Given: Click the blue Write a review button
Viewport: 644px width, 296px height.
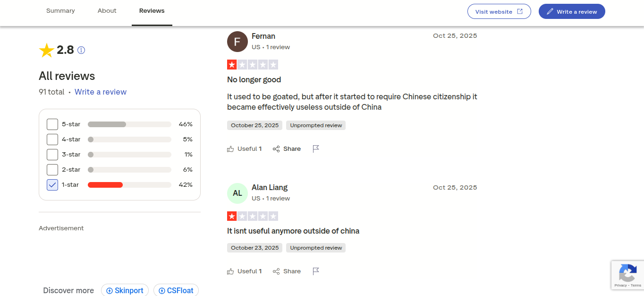Looking at the screenshot, I should [x=572, y=12].
